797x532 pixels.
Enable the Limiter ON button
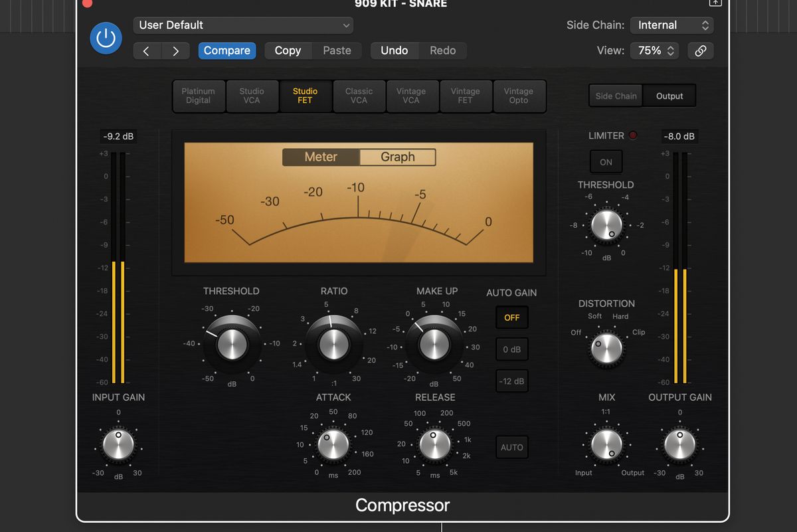(605, 161)
